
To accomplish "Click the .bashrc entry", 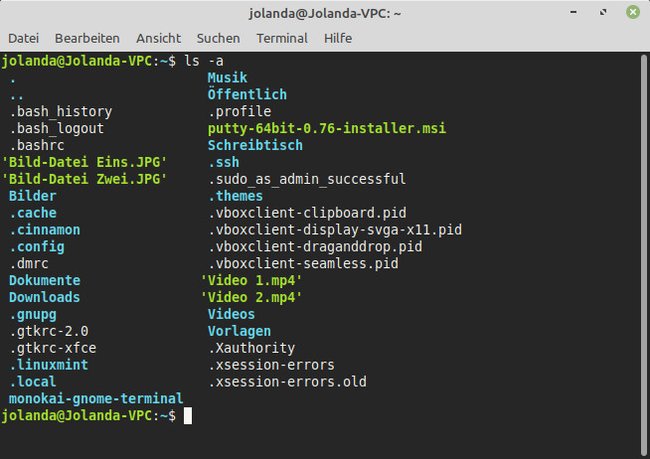I will point(37,146).
